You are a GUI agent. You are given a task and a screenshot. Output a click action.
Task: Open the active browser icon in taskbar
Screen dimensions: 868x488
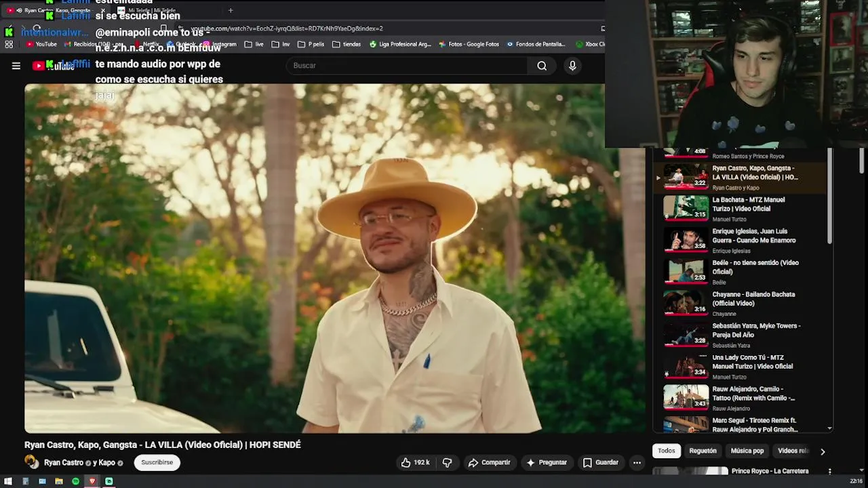click(92, 481)
